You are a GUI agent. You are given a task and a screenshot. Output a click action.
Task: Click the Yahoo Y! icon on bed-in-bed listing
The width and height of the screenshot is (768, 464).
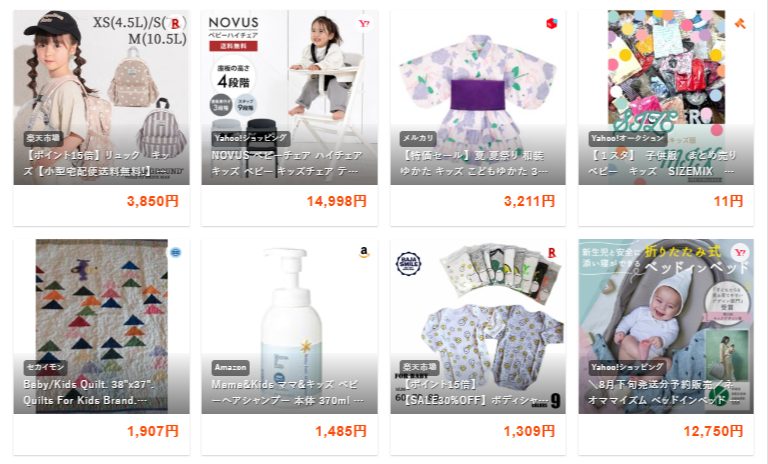coord(739,252)
